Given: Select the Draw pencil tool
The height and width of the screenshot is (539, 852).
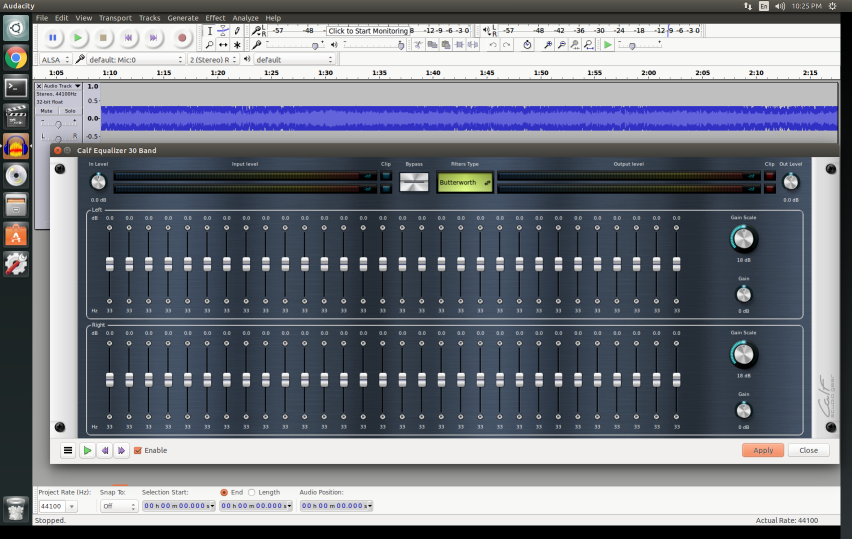Looking at the screenshot, I should (x=237, y=31).
